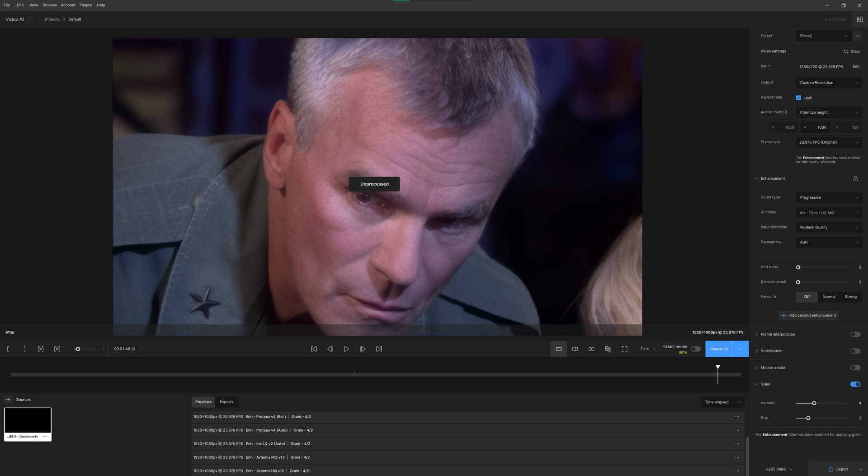Open the Resize method dropdown

point(829,112)
